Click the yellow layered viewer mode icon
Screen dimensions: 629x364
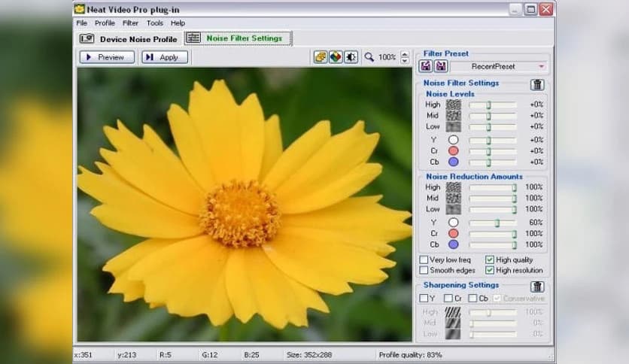click(321, 57)
